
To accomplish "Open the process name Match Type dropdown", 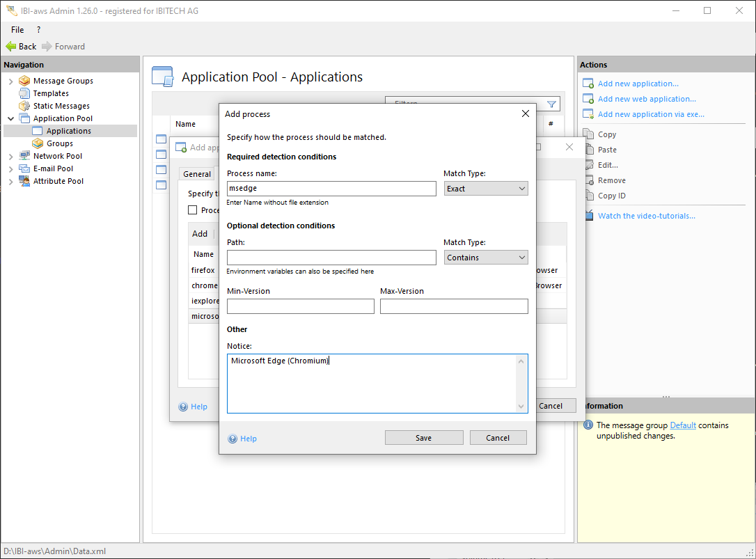I will pos(485,189).
